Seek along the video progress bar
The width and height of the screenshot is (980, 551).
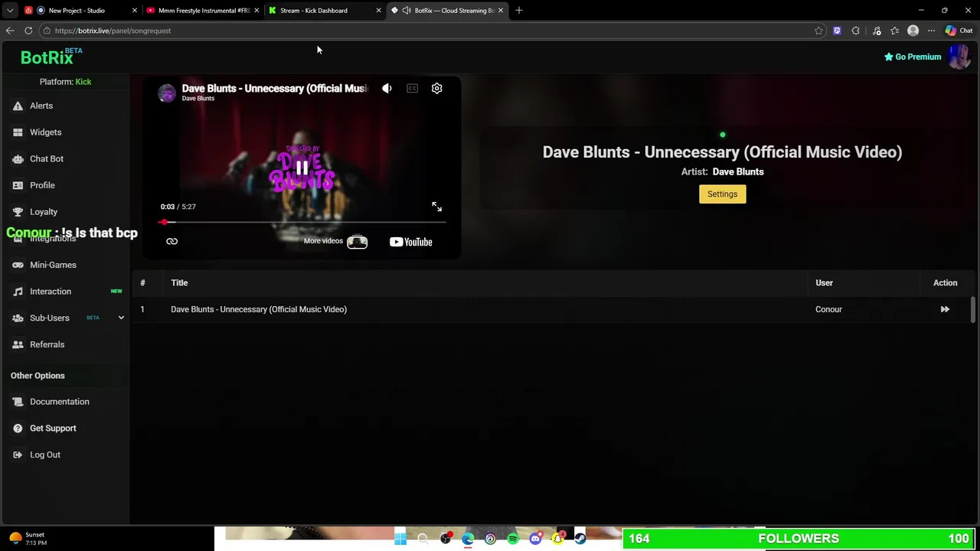pos(302,222)
